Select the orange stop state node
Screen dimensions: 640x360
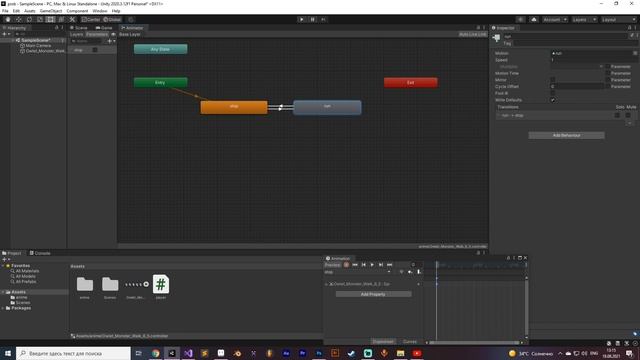click(234, 107)
